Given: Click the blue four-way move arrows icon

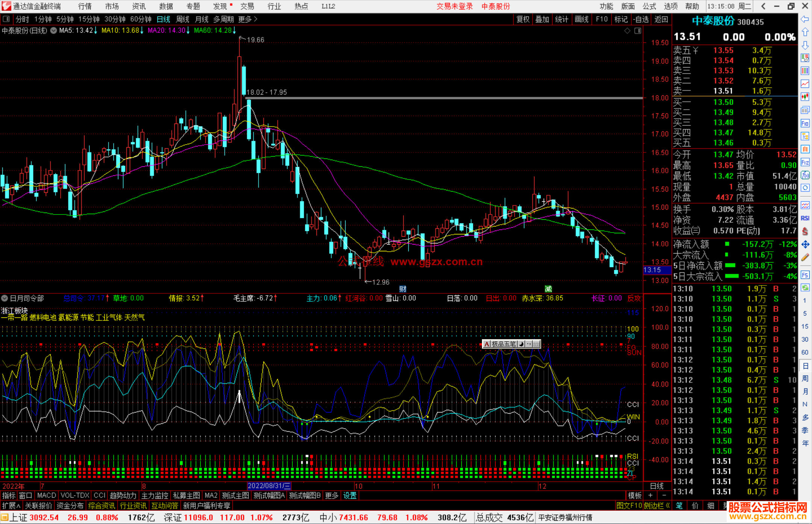Looking at the screenshot, I should pos(805,245).
